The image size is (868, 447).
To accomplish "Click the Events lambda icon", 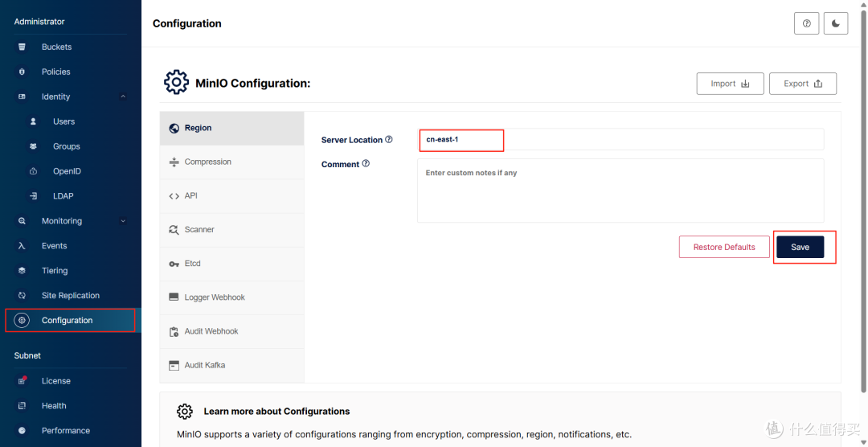I will [x=22, y=246].
